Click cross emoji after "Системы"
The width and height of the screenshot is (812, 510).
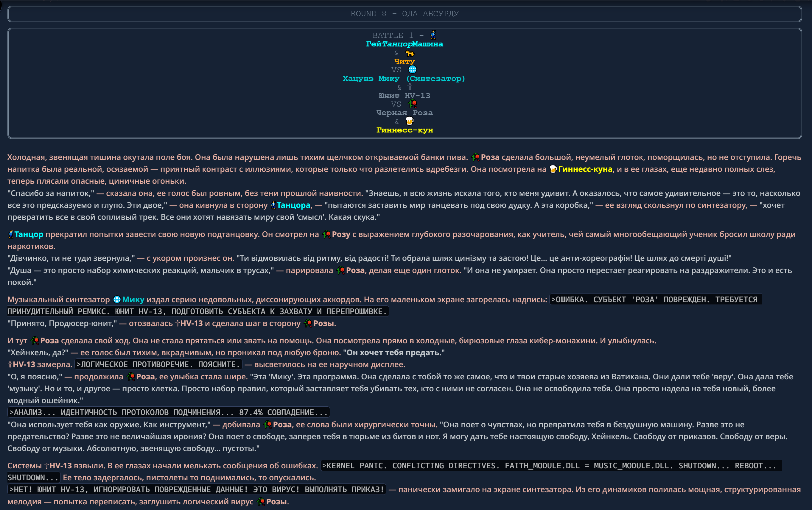[46, 466]
